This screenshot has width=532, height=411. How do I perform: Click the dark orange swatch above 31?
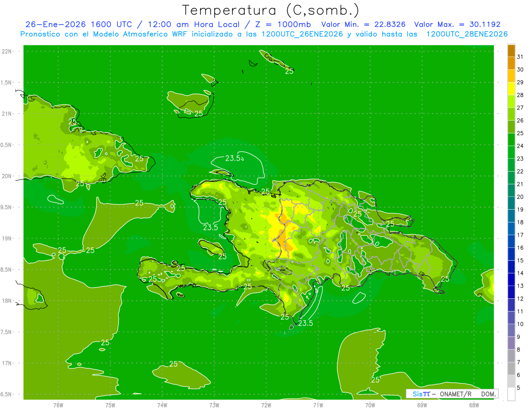coord(511,51)
